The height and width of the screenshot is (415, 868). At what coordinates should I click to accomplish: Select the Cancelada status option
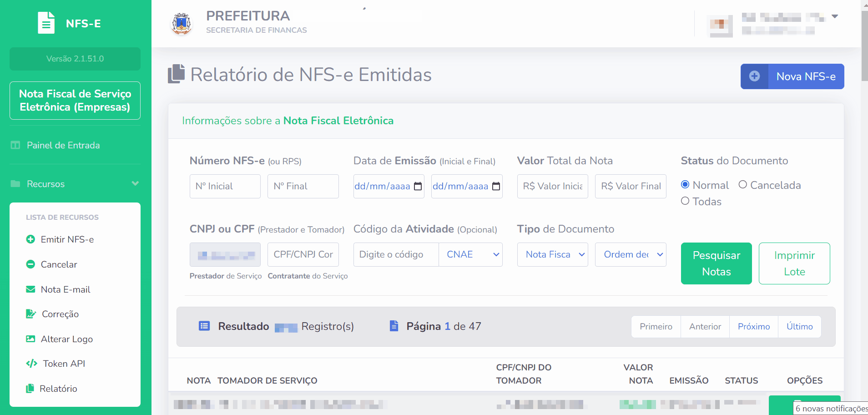click(742, 185)
